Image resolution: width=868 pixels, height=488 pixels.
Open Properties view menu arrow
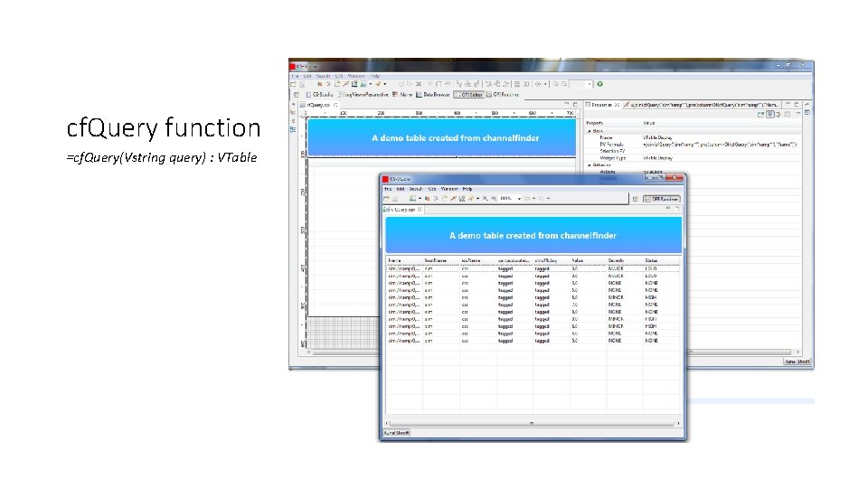pyautogui.click(x=797, y=114)
